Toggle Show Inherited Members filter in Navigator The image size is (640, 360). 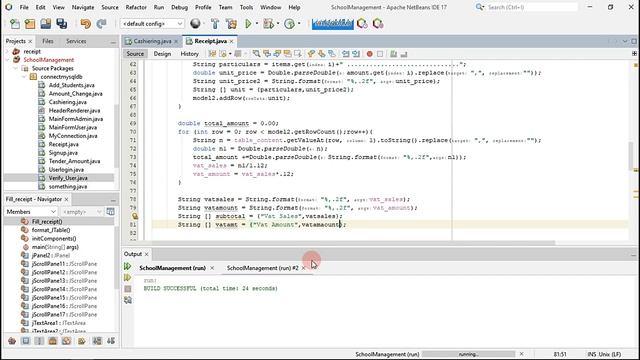click(x=12, y=341)
